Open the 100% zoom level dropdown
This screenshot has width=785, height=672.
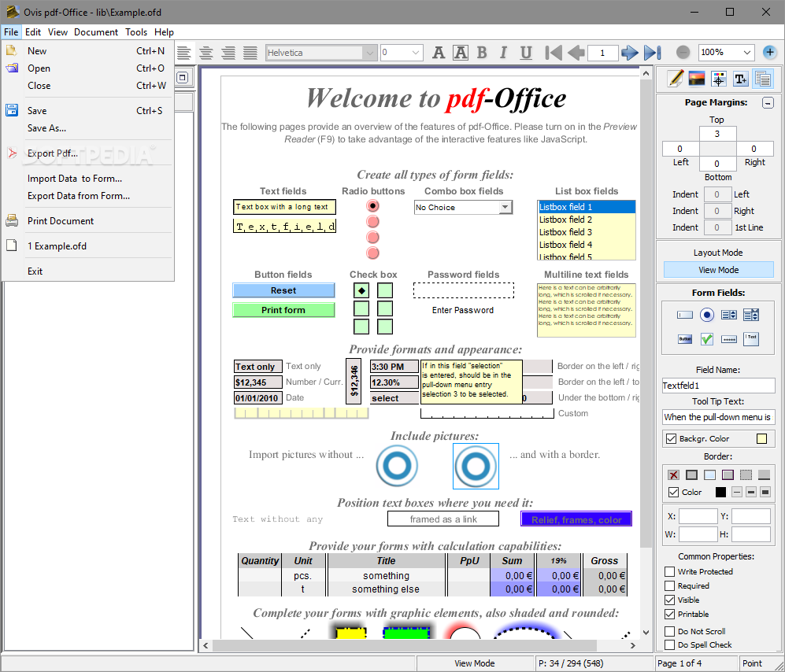pos(747,53)
